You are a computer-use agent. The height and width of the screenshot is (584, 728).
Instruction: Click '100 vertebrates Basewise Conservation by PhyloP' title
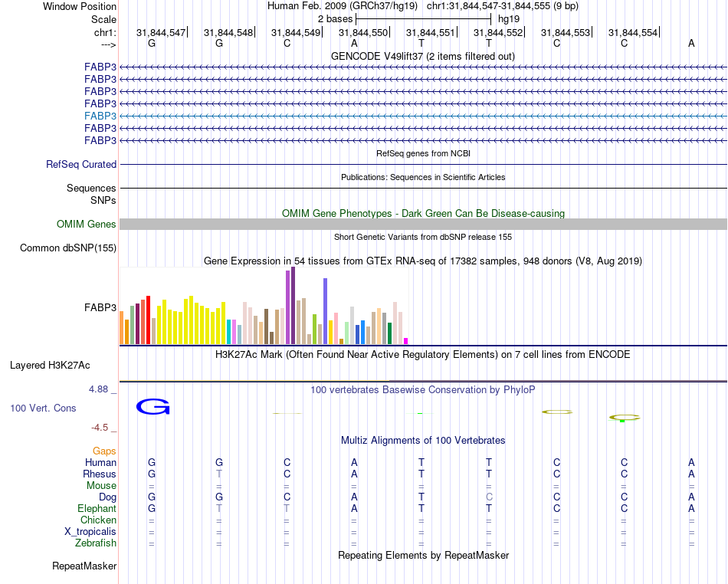click(422, 390)
